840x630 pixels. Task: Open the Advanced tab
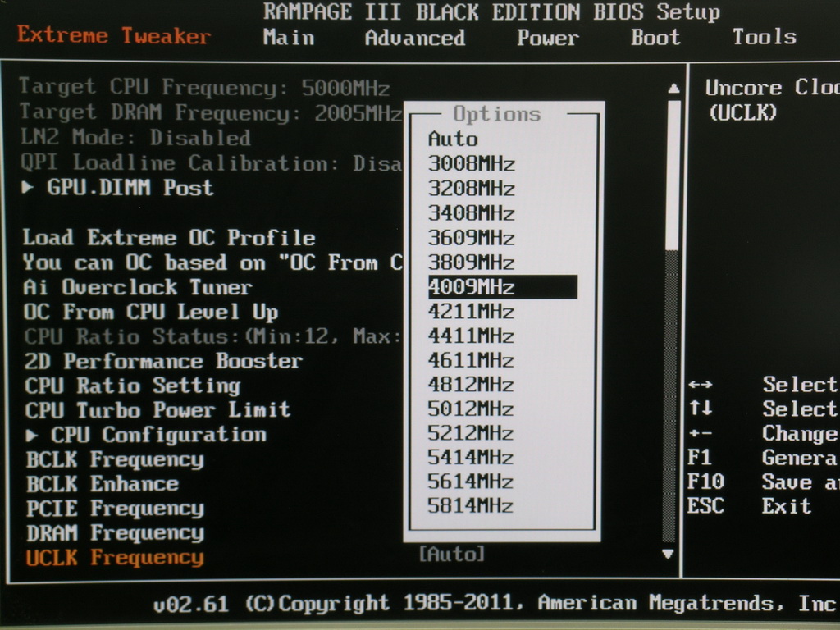[x=415, y=38]
